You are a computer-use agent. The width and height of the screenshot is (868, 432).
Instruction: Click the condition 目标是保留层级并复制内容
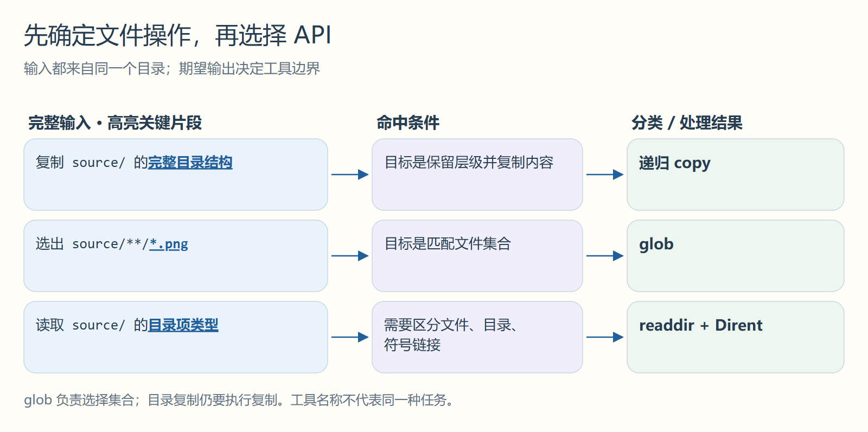469,163
